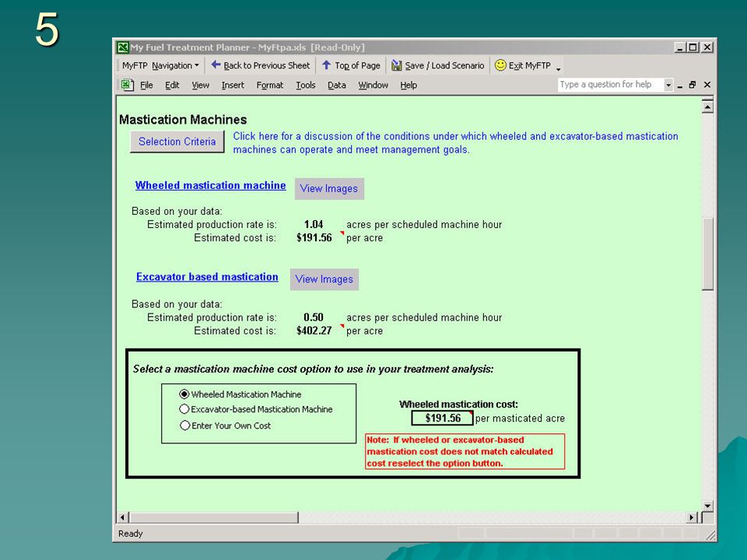Click the vertical scrollbar down arrow
Screen dimensions: 747x560
click(707, 506)
